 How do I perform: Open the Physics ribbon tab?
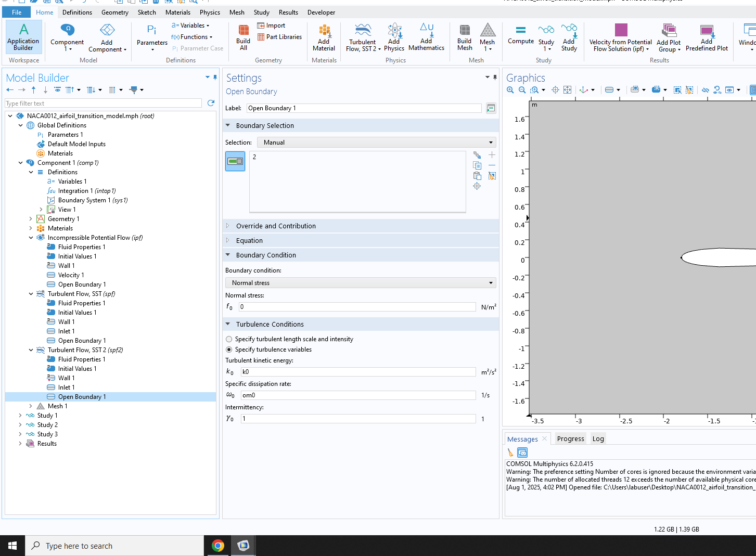210,12
